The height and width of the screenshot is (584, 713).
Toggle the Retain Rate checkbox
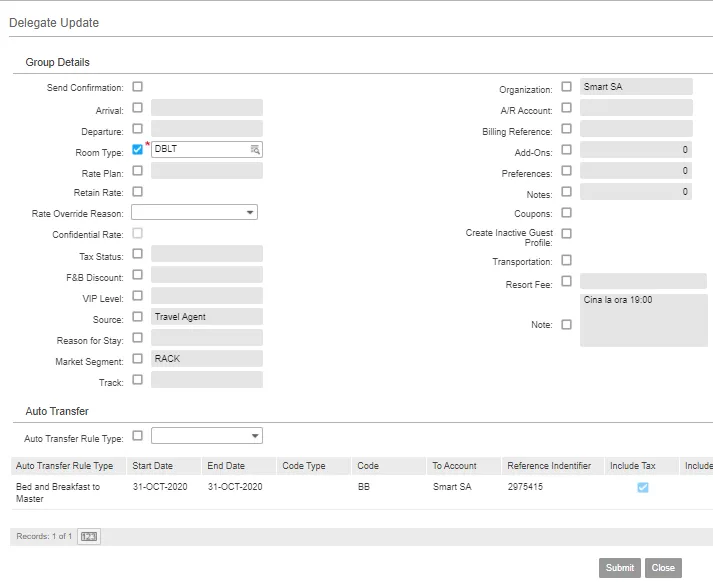pyautogui.click(x=137, y=191)
